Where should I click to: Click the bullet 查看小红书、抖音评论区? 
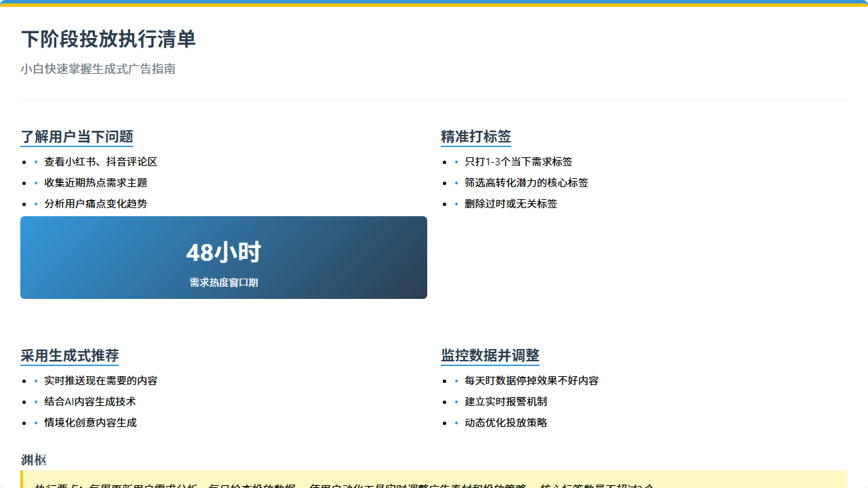point(101,162)
